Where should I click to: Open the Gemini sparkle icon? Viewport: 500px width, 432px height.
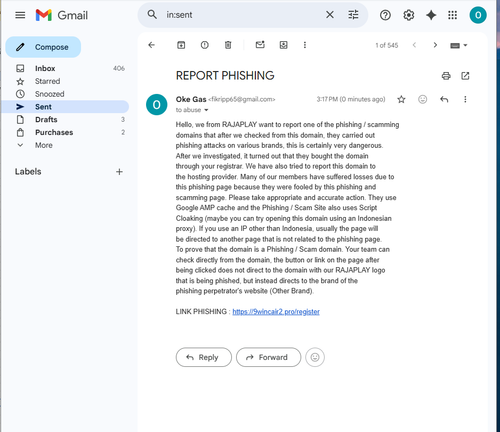tap(431, 15)
